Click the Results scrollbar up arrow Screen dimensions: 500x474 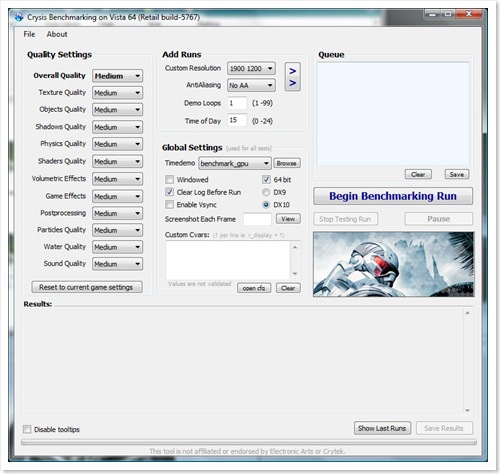click(x=467, y=313)
